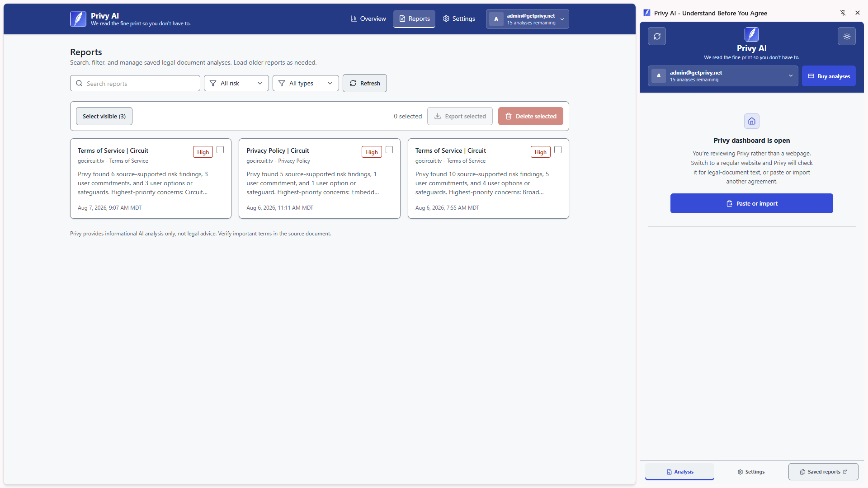Open Privacy Policy | Circuit report title
The image size is (868, 488).
278,150
